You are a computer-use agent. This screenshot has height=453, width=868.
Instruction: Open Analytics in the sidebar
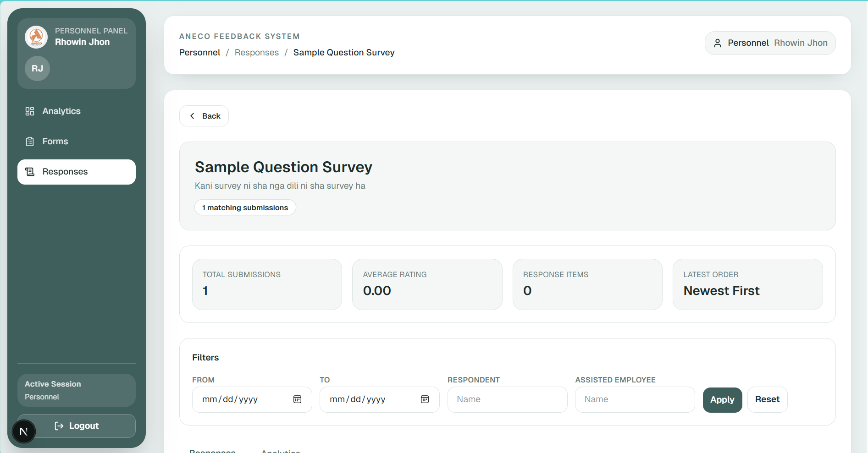(61, 111)
